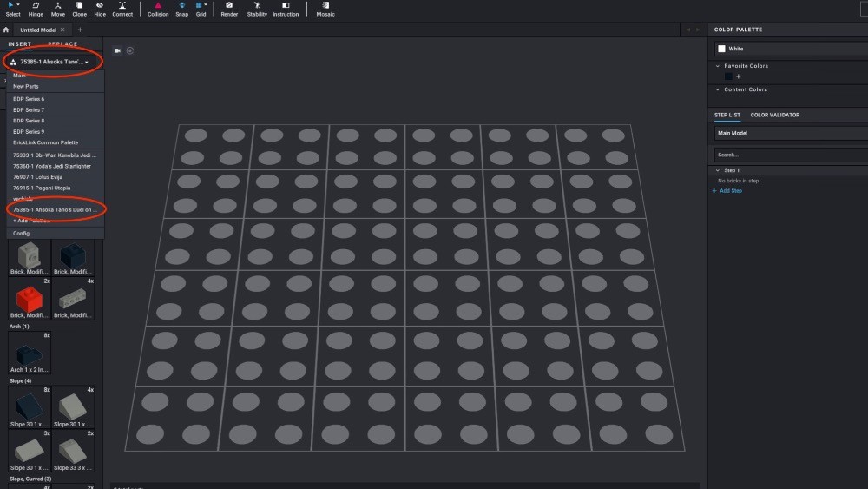The height and width of the screenshot is (489, 868).
Task: Click the home icon beside Untitled Model
Action: coord(6,30)
